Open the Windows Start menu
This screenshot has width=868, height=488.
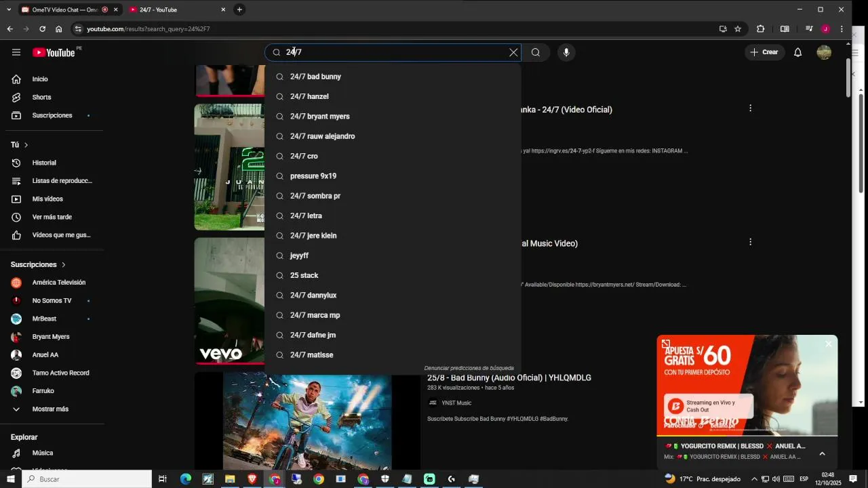pyautogui.click(x=10, y=479)
